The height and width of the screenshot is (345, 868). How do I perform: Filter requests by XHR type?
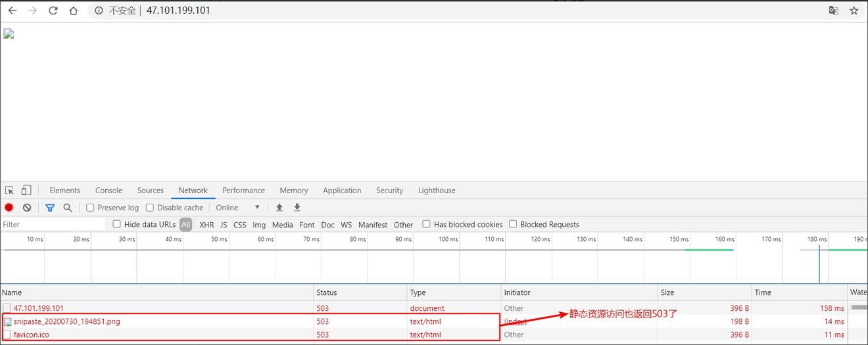point(206,225)
